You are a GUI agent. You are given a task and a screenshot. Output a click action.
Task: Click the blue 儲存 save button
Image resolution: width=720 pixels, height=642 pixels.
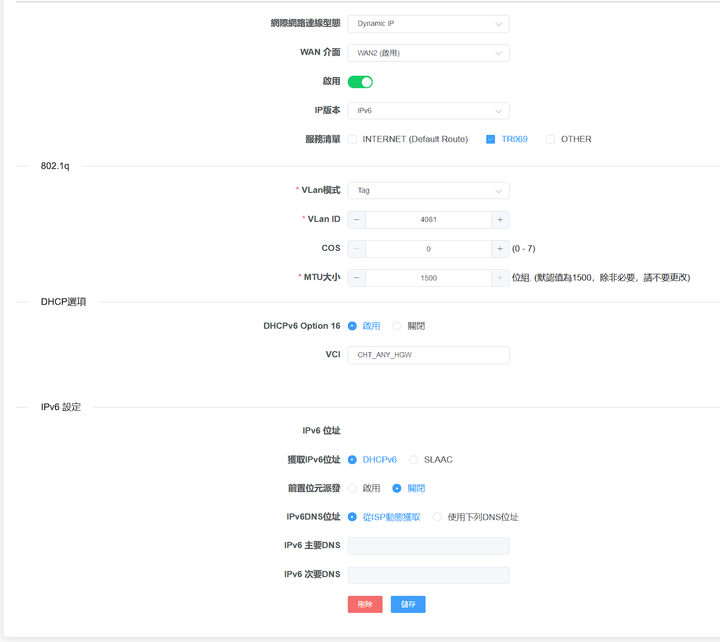(x=408, y=604)
